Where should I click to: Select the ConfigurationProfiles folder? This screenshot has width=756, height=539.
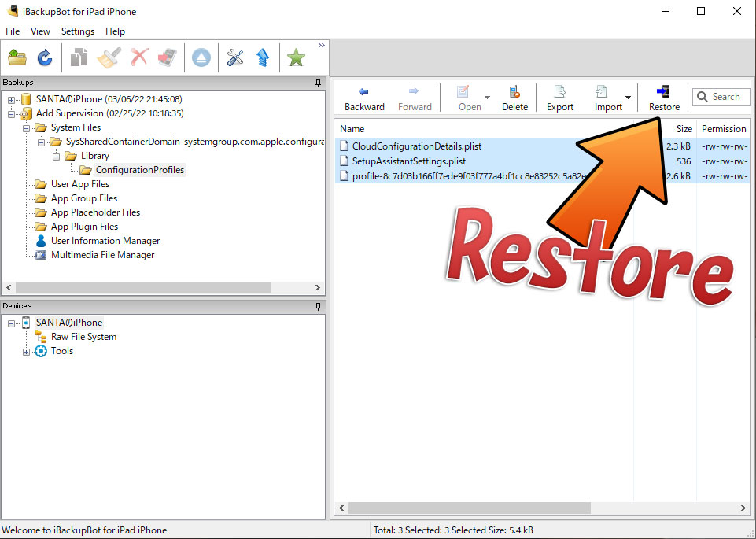click(x=140, y=170)
